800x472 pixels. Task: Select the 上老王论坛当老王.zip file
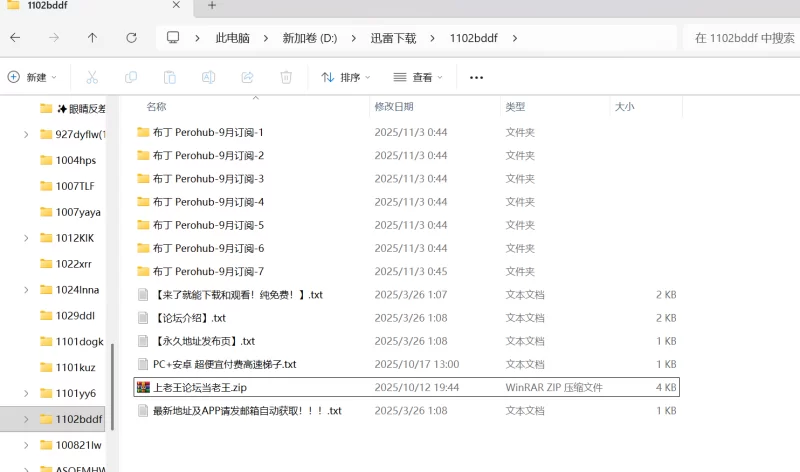coord(200,387)
